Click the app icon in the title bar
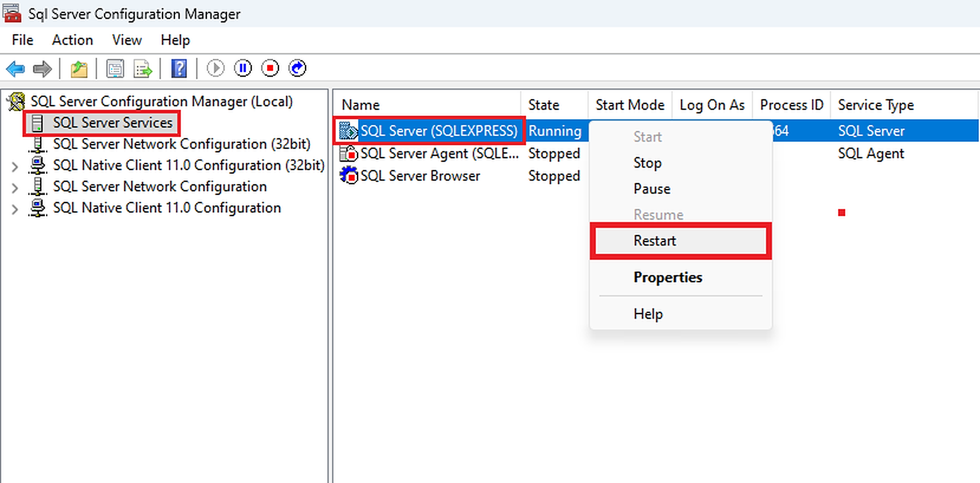Viewport: 980px width, 483px height. pos(12,13)
